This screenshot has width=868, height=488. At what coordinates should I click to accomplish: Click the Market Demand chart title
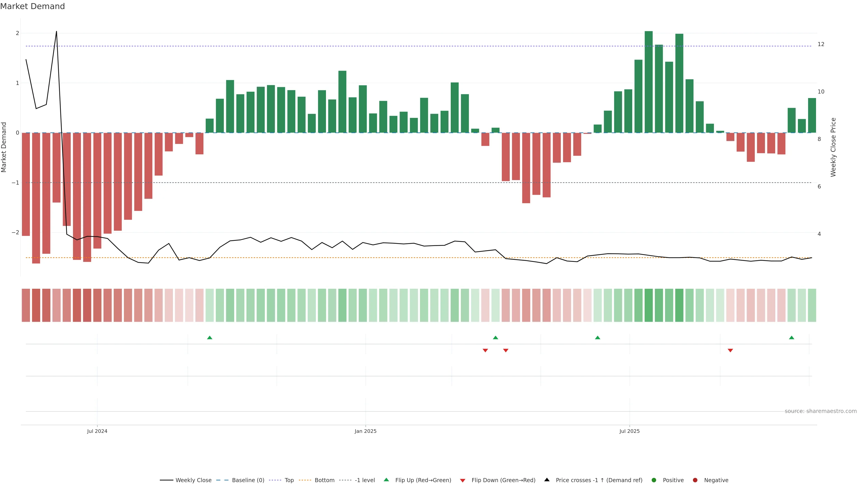[32, 6]
